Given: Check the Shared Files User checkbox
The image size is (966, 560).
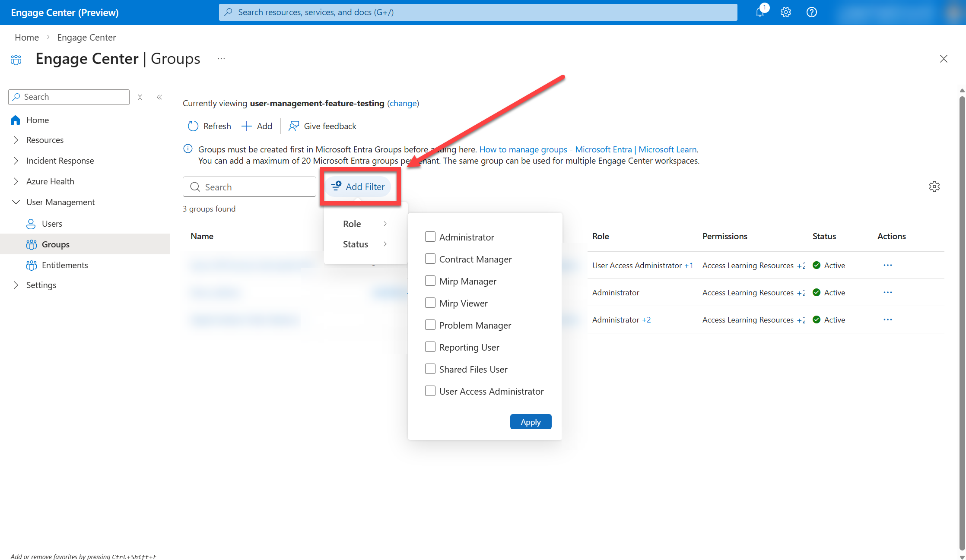Looking at the screenshot, I should (x=430, y=369).
